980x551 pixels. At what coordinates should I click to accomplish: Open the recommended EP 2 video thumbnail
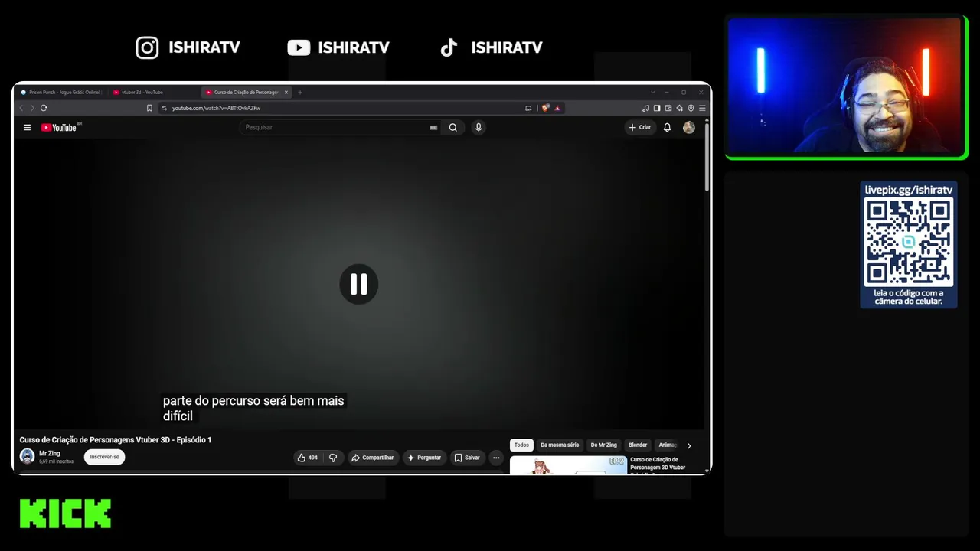point(568,465)
